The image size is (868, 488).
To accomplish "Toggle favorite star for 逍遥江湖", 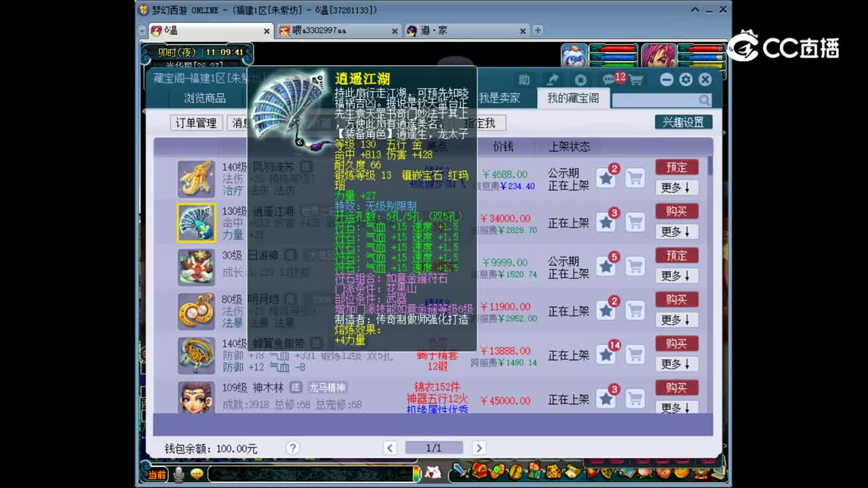I will tap(606, 222).
